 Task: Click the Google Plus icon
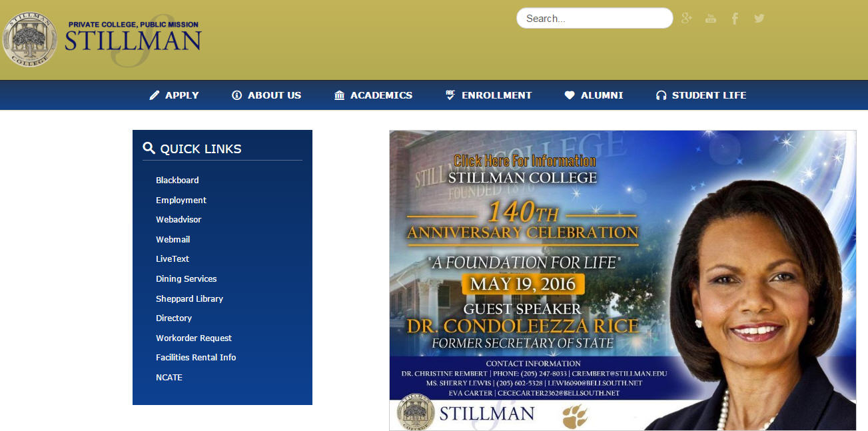(x=687, y=18)
